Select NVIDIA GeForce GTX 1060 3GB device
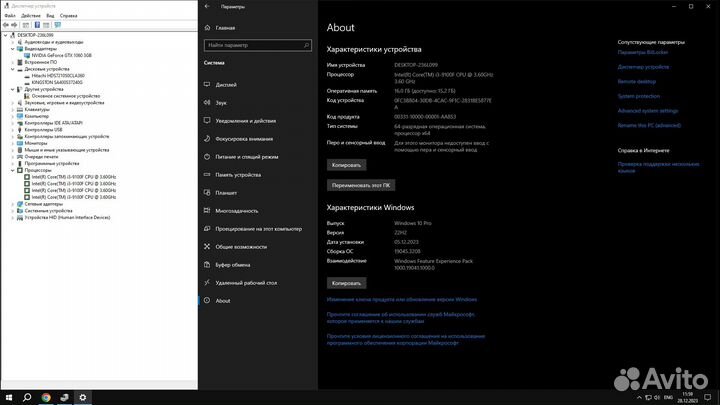The width and height of the screenshot is (720, 405). [x=62, y=56]
